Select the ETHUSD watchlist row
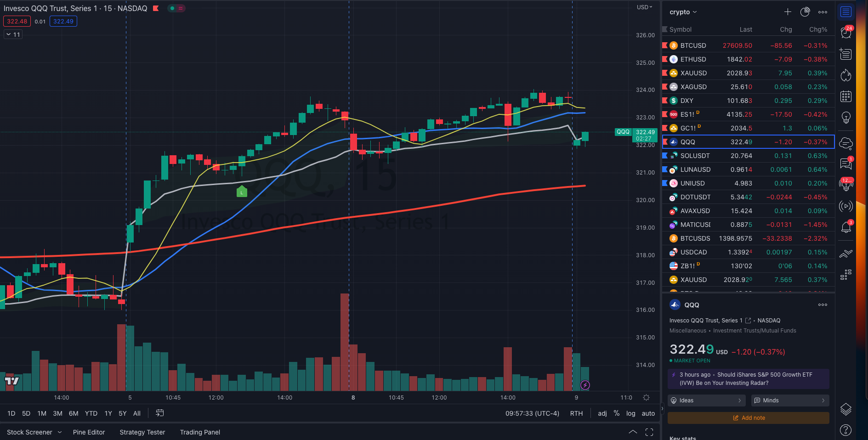The image size is (868, 440). click(x=748, y=59)
